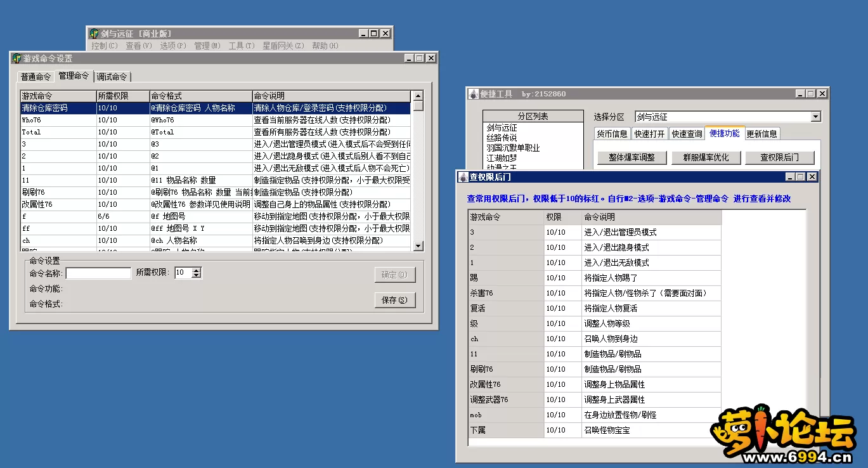The height and width of the screenshot is (468, 868).
Task: Switch to the 快速打开 tab
Action: point(650,134)
